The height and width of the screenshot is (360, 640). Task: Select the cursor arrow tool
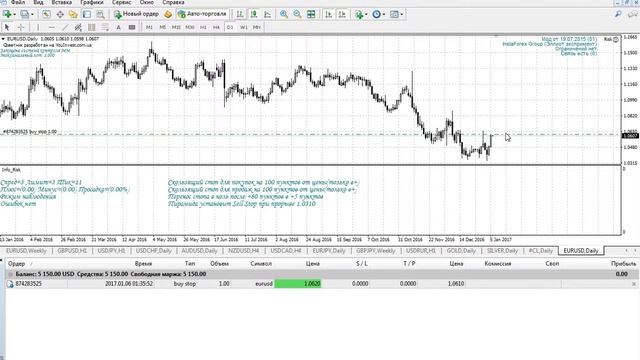(x=7, y=27)
